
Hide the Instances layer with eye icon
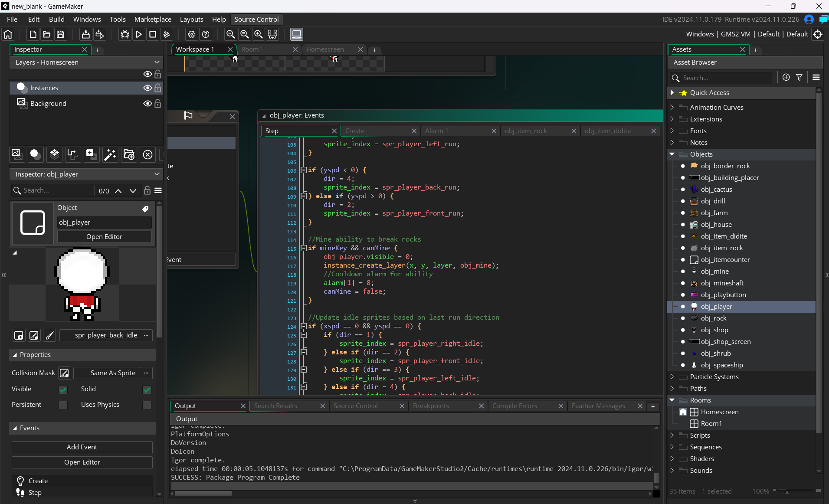click(x=147, y=88)
